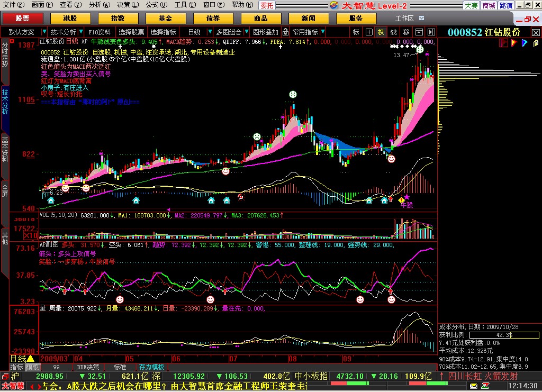
Task: Expand the 多图组合 dropdown arrow
Action: pos(247,32)
